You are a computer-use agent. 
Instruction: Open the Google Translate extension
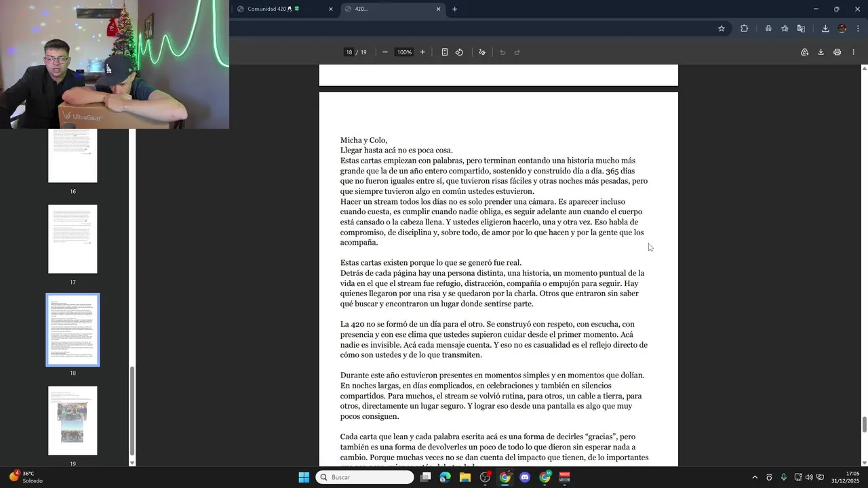[801, 28]
